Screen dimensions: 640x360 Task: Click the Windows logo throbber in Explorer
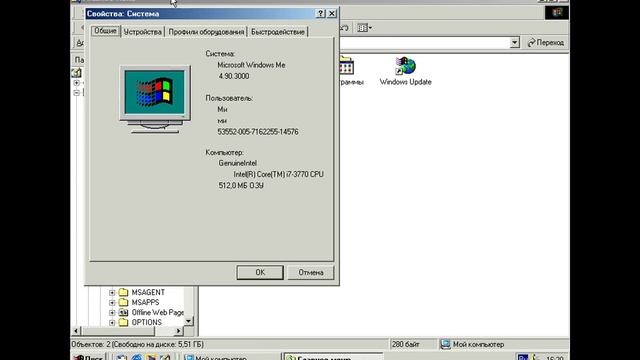[557, 13]
